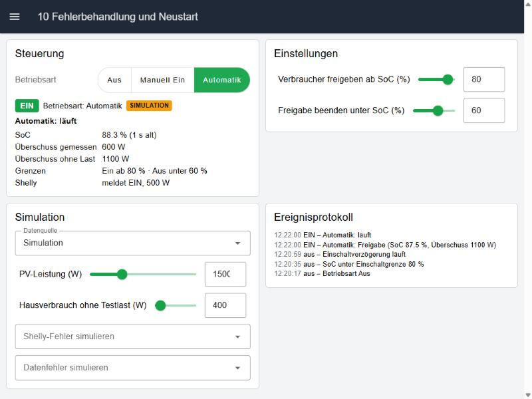Image resolution: width=532 pixels, height=399 pixels.
Task: Click log entry Automatik: Freigabe SoC 87.5 %
Action: [x=385, y=245]
